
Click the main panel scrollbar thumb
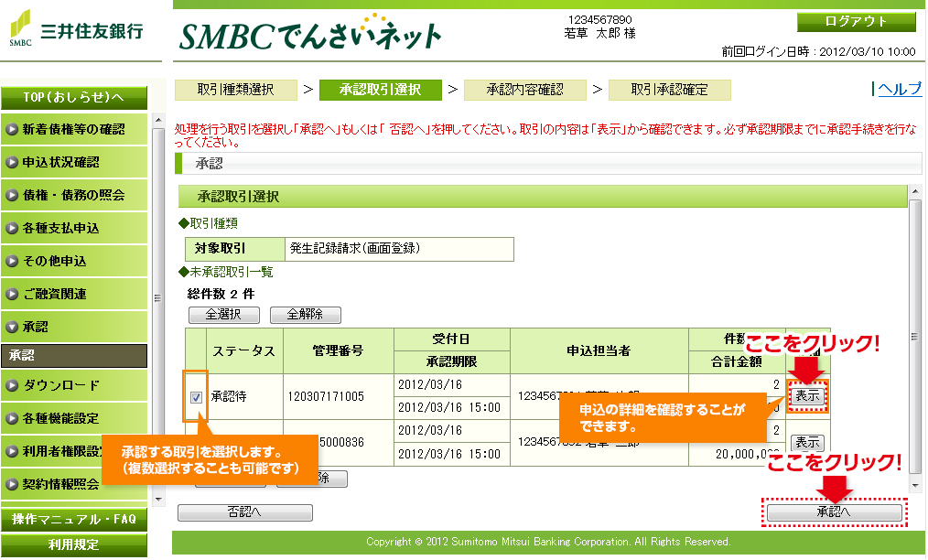915,338
